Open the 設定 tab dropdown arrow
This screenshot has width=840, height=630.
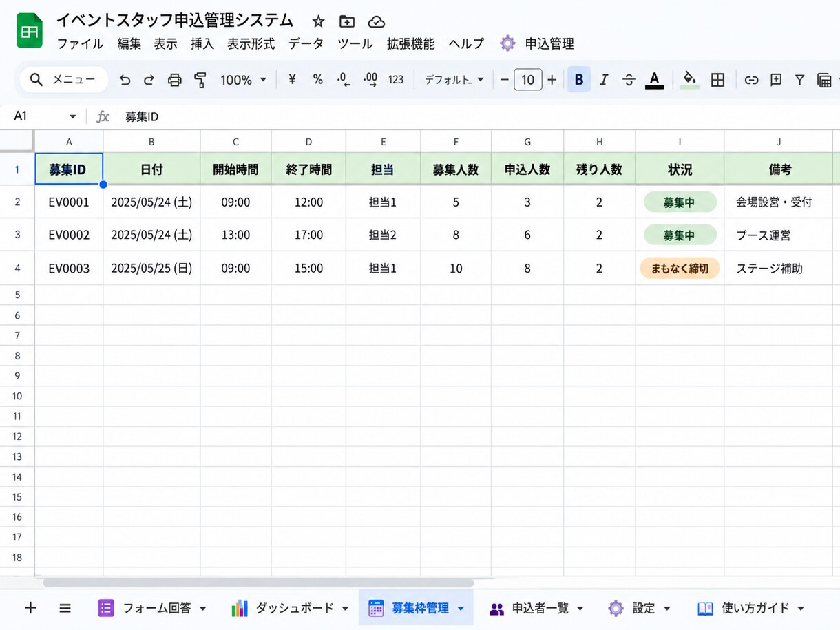click(x=666, y=608)
